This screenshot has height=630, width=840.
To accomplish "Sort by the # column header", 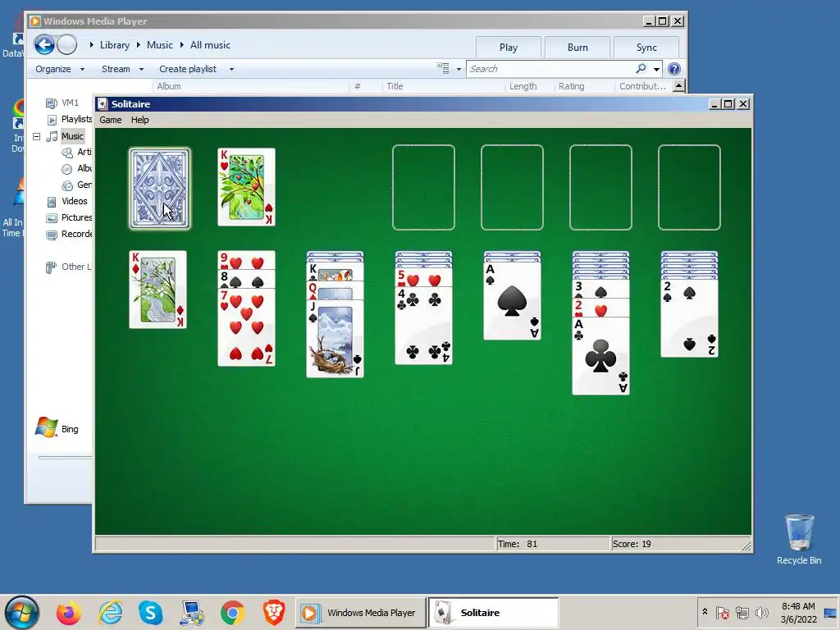I will 358,86.
